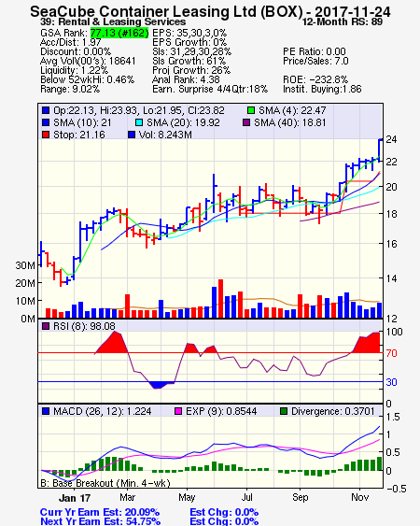Click the purple SMA (40) legend swatch
This screenshot has width=420, height=526.
pyautogui.click(x=246, y=122)
